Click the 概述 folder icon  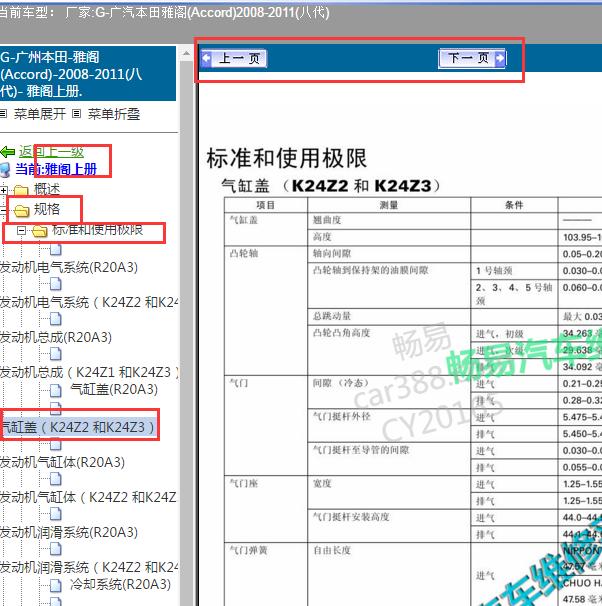[21, 190]
